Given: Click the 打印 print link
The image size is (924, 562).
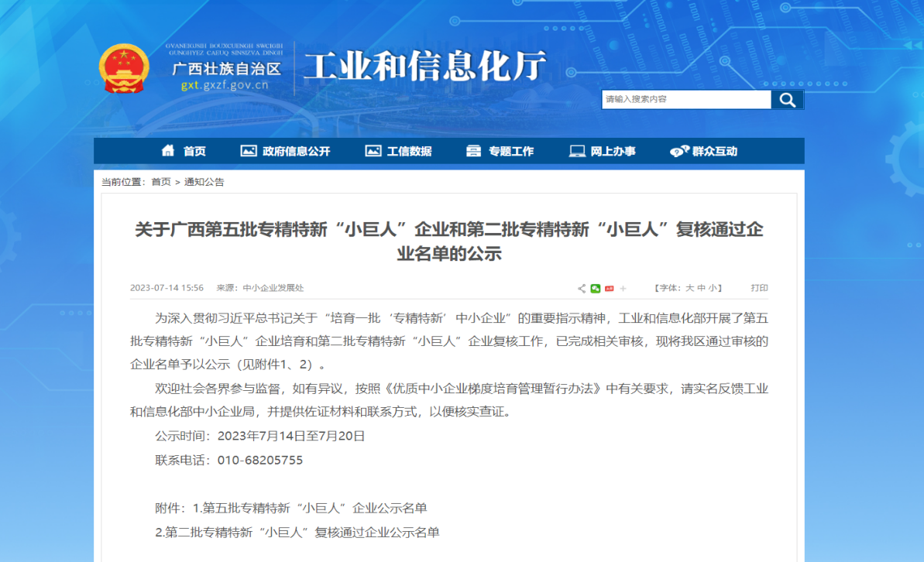Looking at the screenshot, I should point(759,288).
